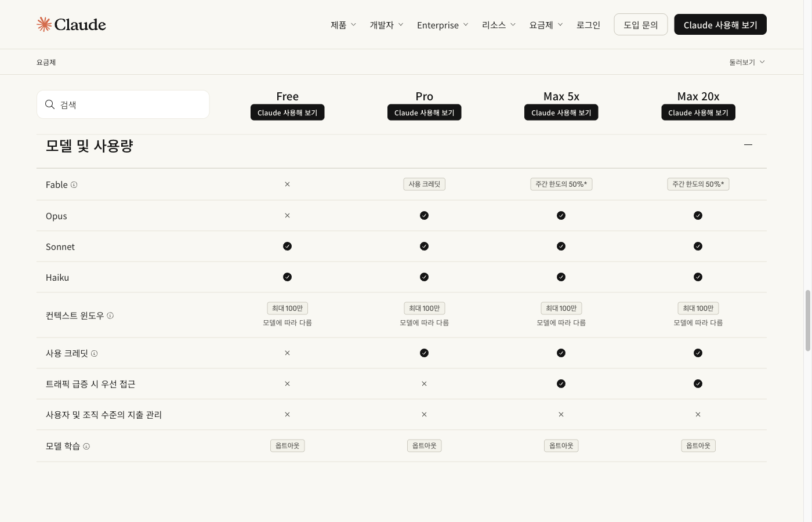Expand the 제품 navigation dropdown
Screen dimensions: 812x522
click(343, 25)
